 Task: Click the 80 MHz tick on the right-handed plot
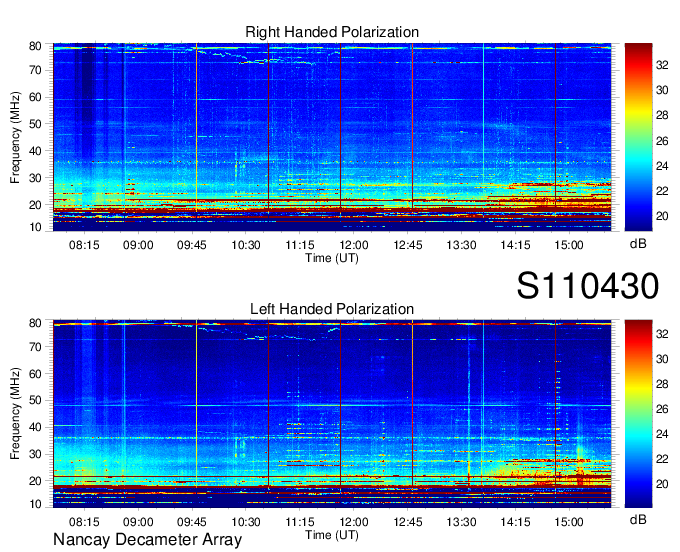pos(35,46)
